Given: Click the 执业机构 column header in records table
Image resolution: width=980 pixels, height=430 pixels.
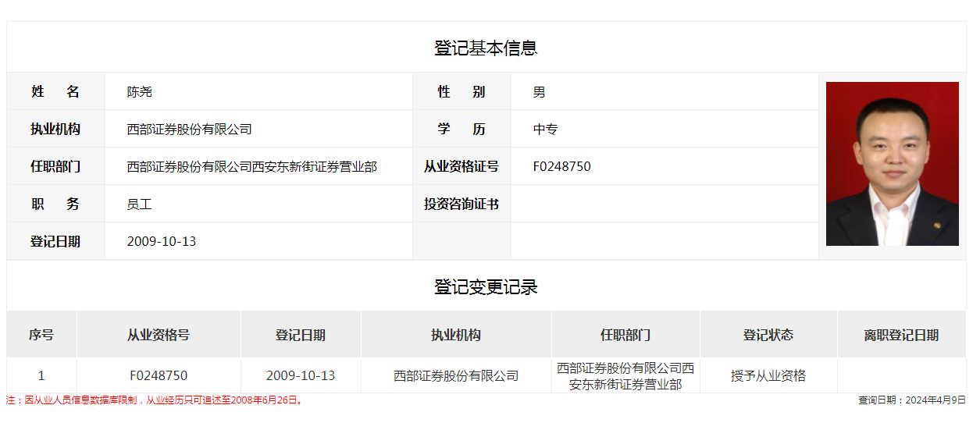Looking at the screenshot, I should tap(456, 335).
